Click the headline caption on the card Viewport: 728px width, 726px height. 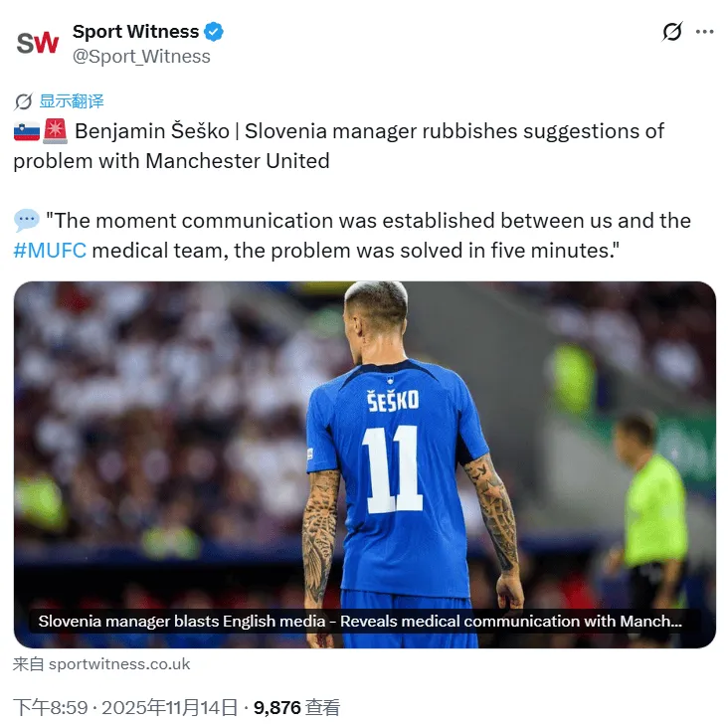(x=360, y=622)
